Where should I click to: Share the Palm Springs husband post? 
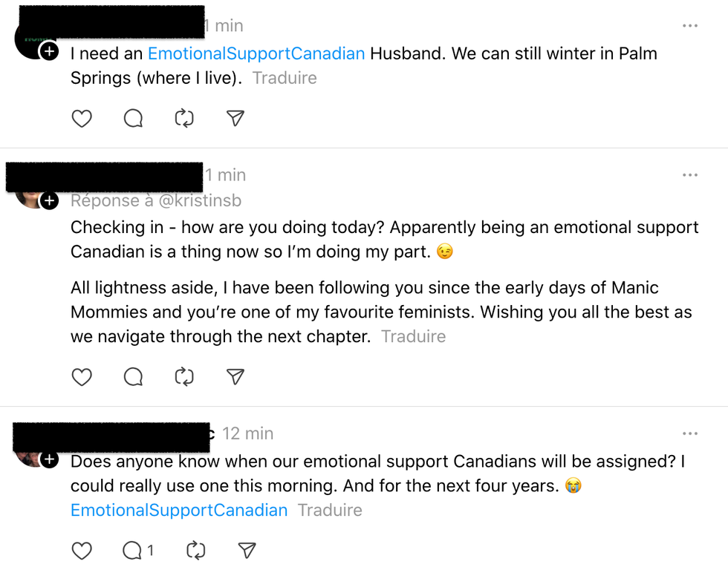click(x=235, y=119)
